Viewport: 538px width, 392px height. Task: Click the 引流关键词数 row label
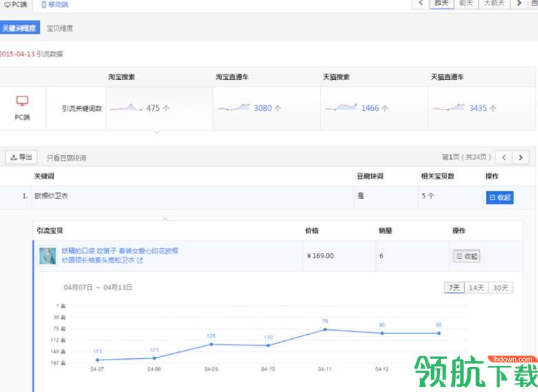[x=81, y=108]
